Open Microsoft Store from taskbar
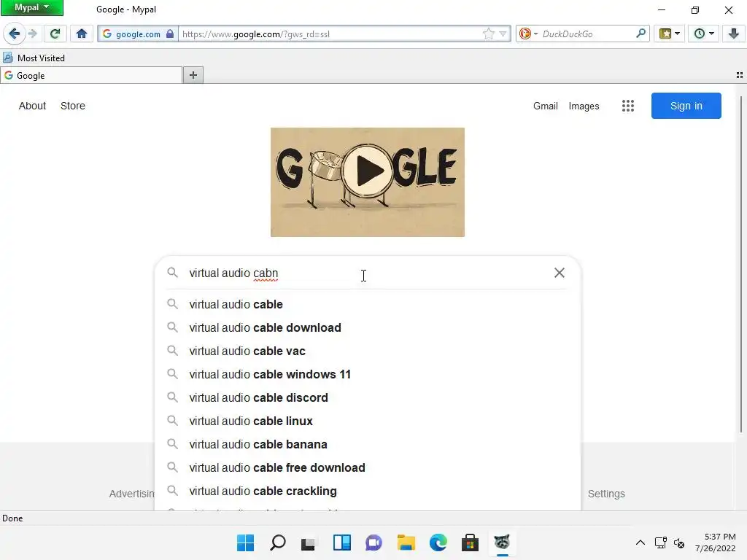This screenshot has height=560, width=747. 470,542
